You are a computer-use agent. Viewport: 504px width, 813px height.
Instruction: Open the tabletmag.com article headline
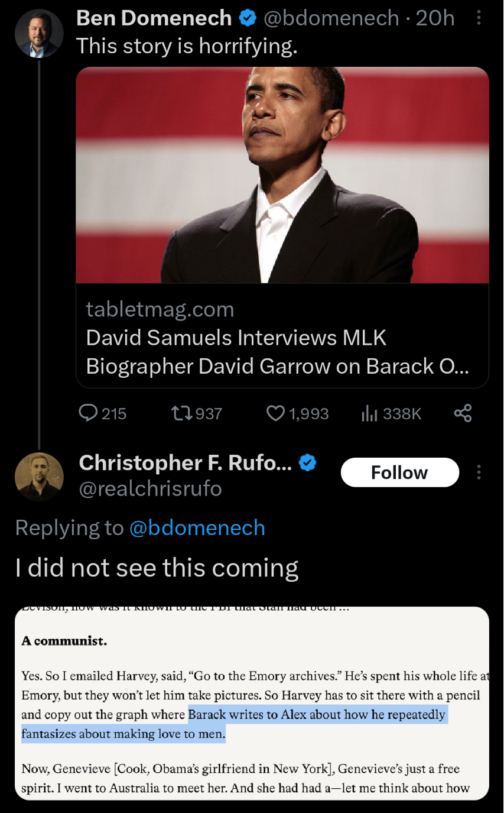tap(278, 352)
